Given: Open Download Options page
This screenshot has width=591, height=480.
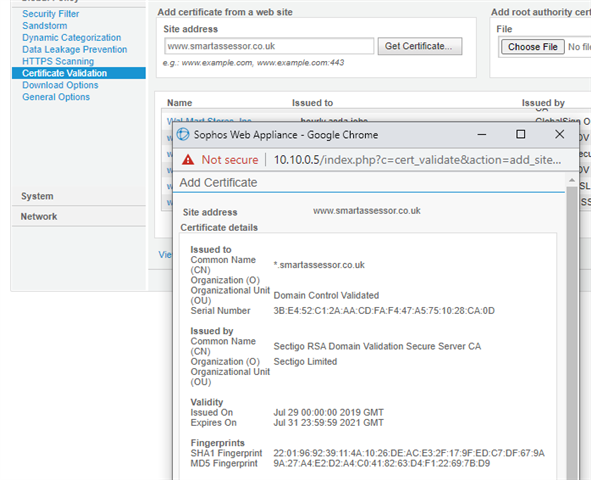Looking at the screenshot, I should [60, 85].
